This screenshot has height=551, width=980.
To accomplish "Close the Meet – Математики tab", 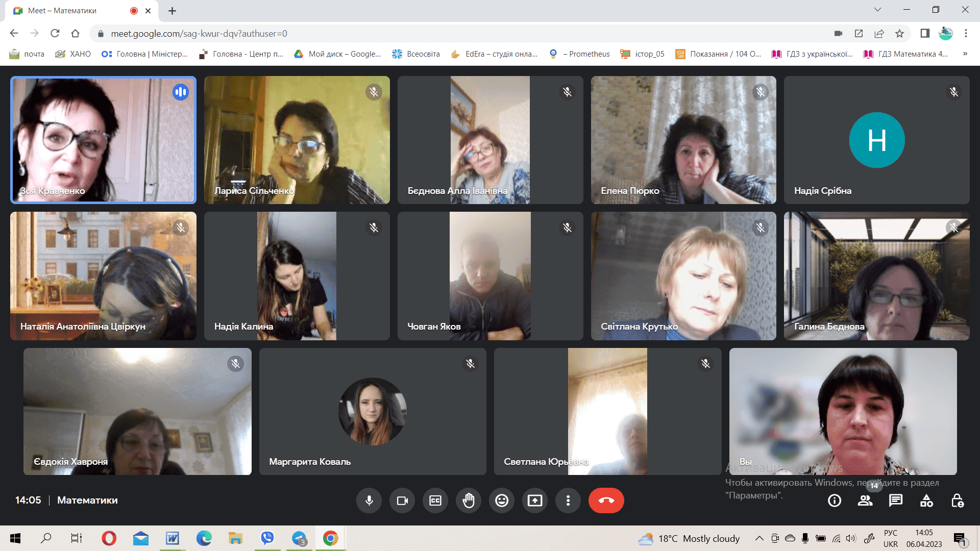I will tap(148, 11).
